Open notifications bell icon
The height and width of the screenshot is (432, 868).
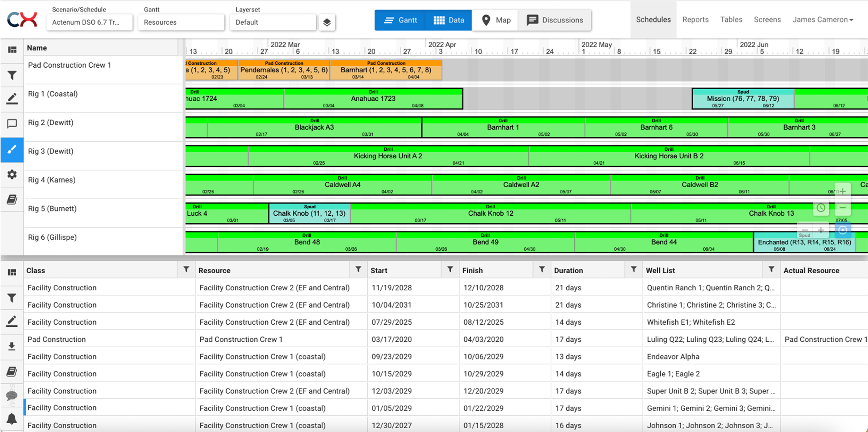point(11,418)
